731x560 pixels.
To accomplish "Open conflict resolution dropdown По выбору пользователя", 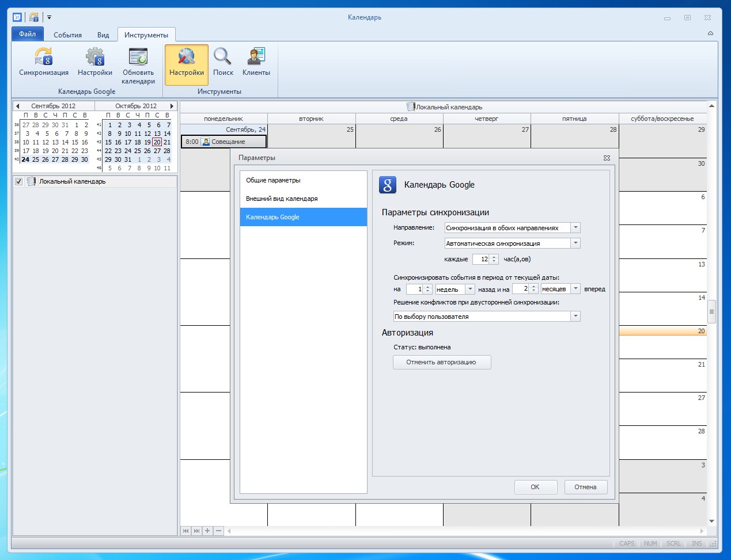I will pyautogui.click(x=575, y=317).
